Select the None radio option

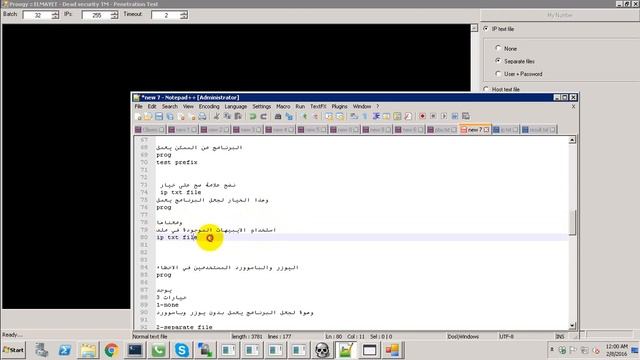498,48
